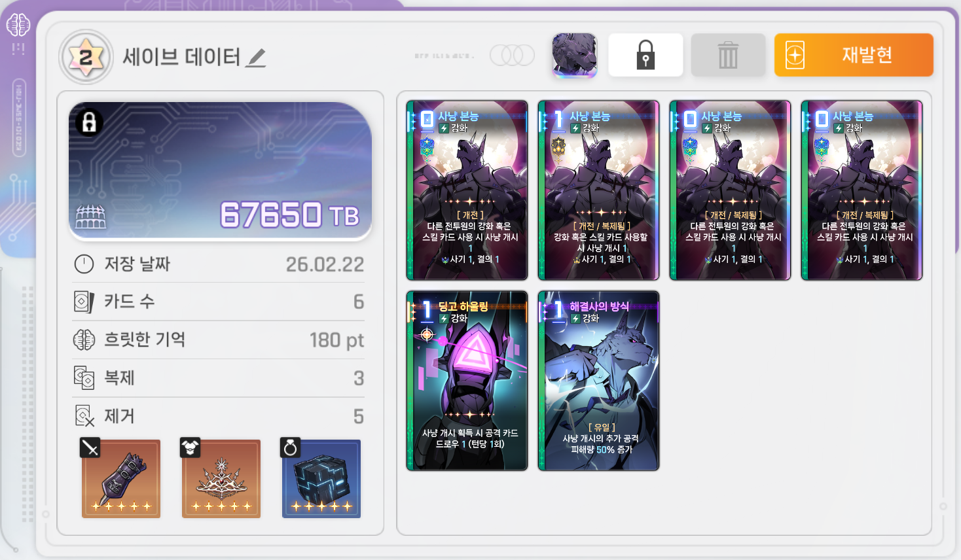The width and height of the screenshot is (961, 560).
Task: Click the orange 재발현 button
Action: pos(854,55)
